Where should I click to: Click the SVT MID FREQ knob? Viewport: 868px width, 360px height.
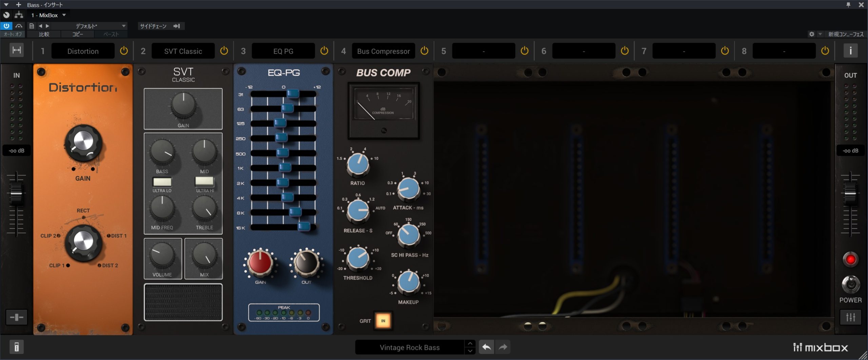pyautogui.click(x=162, y=208)
